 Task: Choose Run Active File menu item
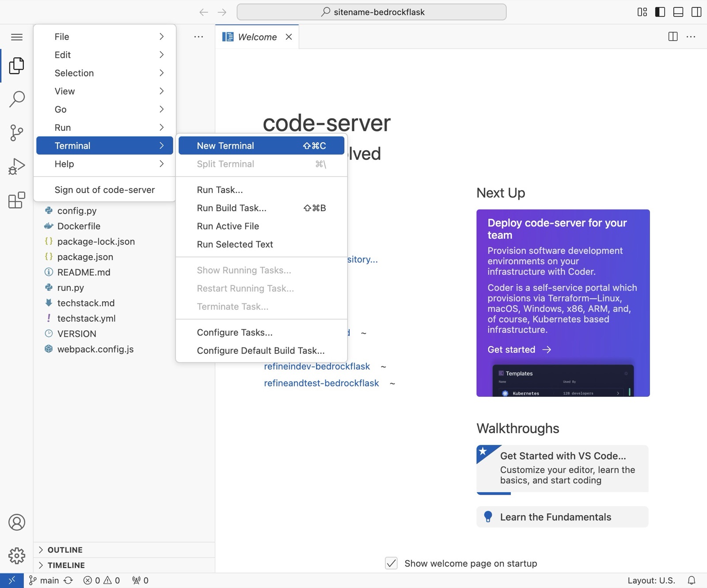tap(262, 226)
